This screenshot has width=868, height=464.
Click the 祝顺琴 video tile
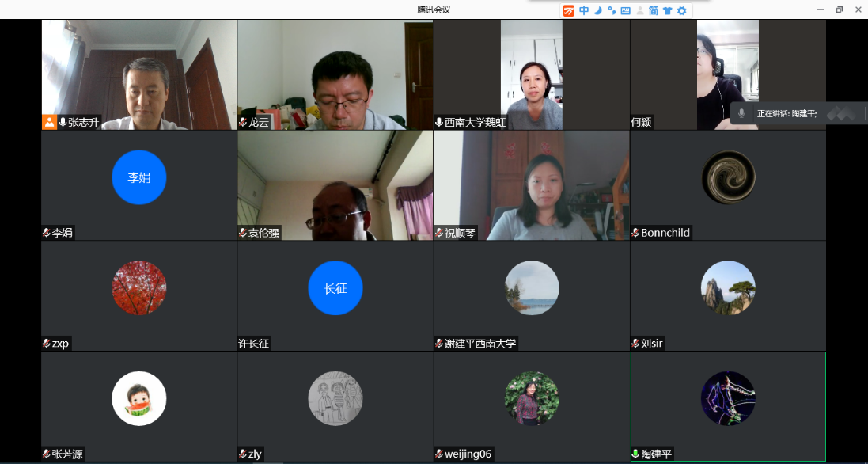tap(532, 185)
